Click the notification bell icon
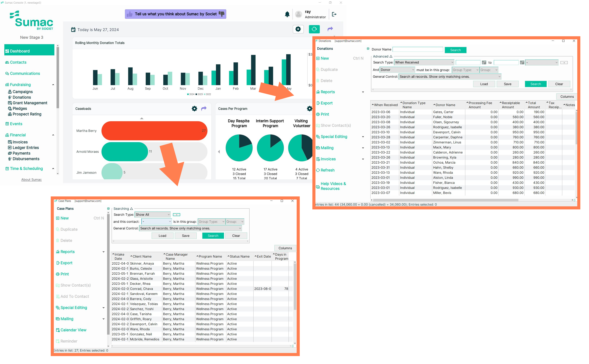589x364 pixels. 287,14
